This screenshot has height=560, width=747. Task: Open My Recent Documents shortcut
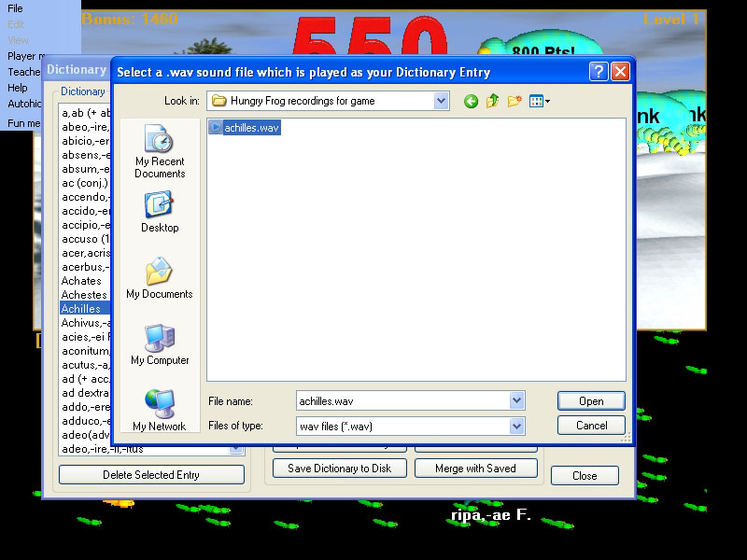pyautogui.click(x=160, y=152)
